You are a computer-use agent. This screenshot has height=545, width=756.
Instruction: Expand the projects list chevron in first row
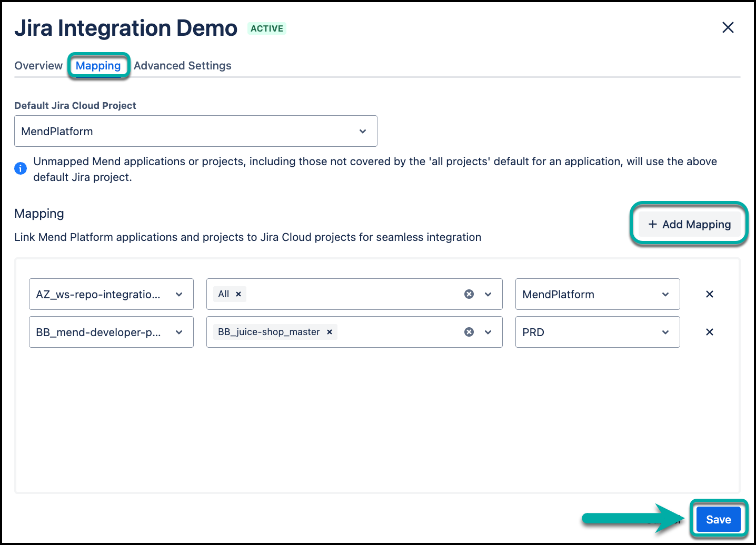488,294
